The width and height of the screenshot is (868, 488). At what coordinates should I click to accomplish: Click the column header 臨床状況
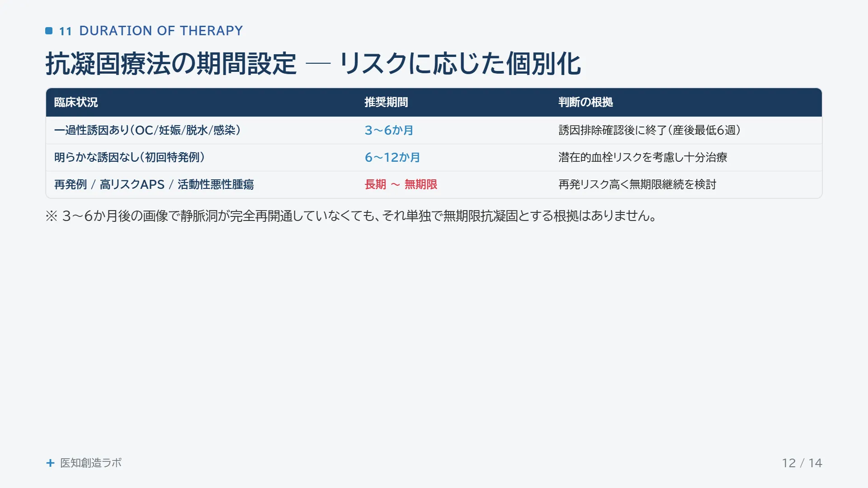click(x=76, y=102)
